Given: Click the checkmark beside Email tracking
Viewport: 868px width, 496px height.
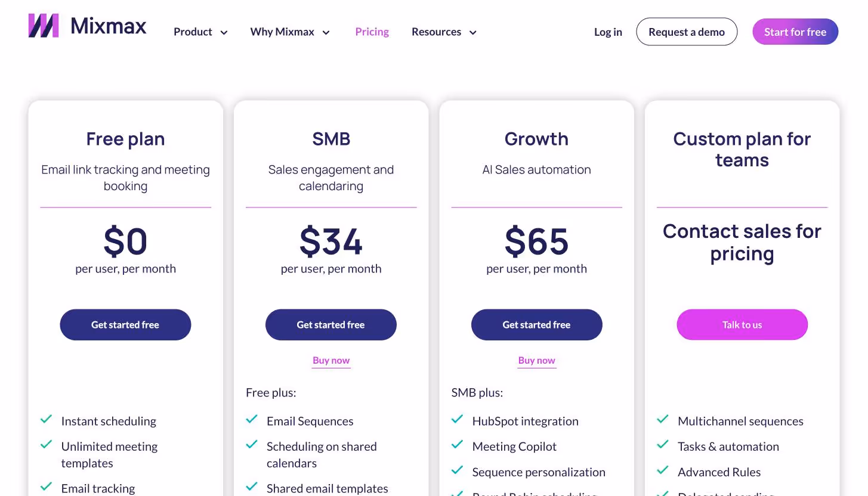Looking at the screenshot, I should pyautogui.click(x=47, y=486).
